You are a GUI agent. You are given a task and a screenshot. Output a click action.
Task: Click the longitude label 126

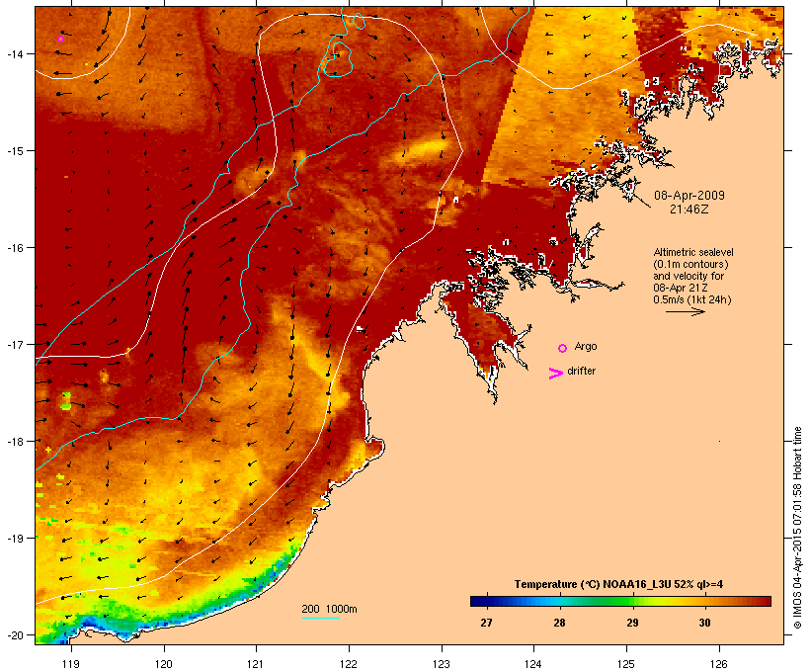[718, 664]
